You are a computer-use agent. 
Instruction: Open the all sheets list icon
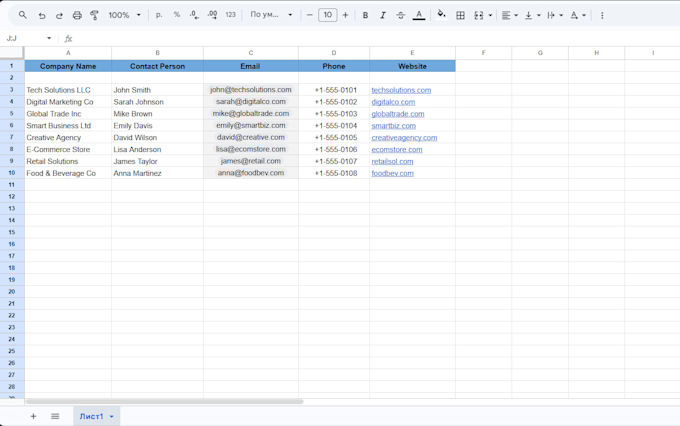coord(55,416)
